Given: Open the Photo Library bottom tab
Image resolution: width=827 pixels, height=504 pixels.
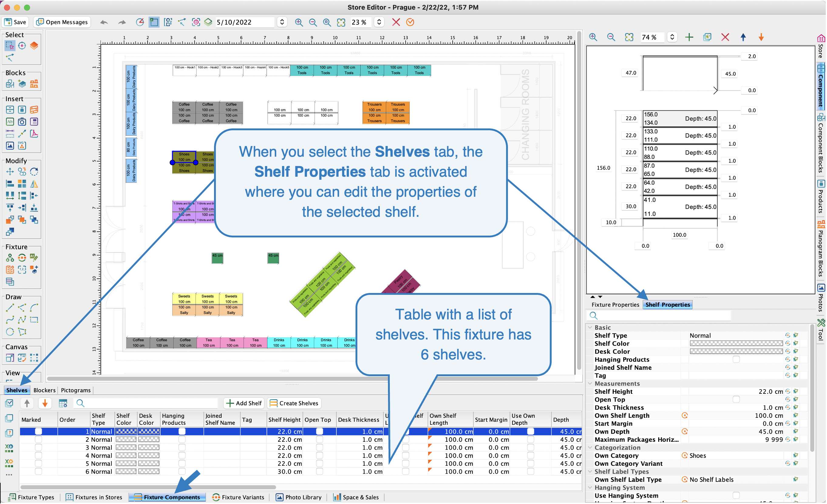Looking at the screenshot, I should [x=299, y=497].
